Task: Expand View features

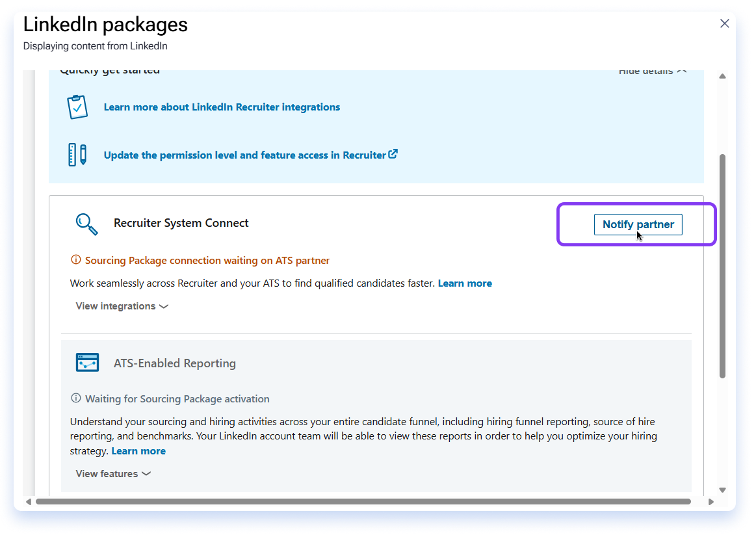Action: coord(113,474)
